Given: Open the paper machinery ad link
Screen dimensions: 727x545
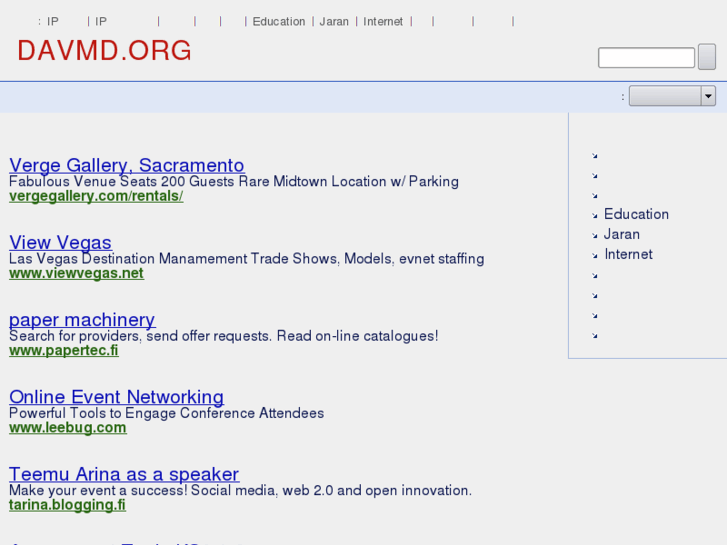Looking at the screenshot, I should point(82,320).
